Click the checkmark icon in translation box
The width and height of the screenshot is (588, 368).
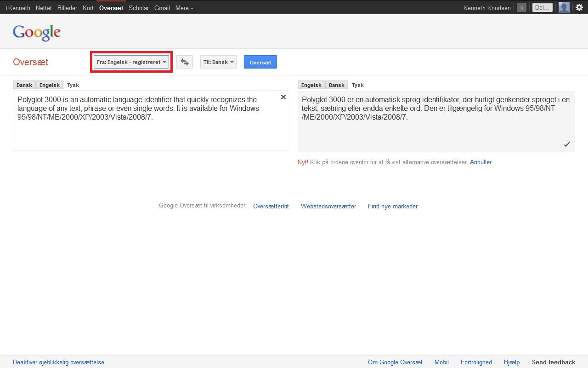click(x=567, y=144)
